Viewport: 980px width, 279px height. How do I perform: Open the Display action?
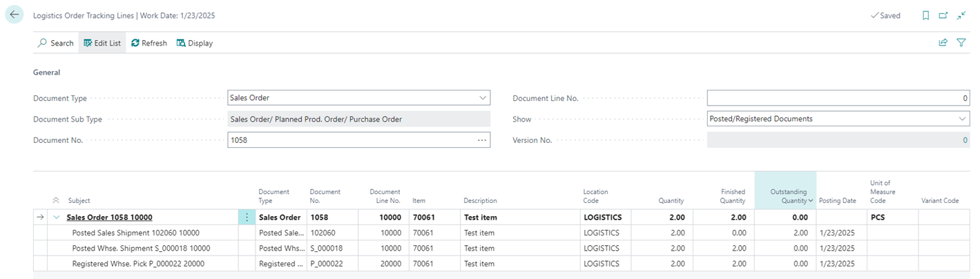pyautogui.click(x=194, y=43)
